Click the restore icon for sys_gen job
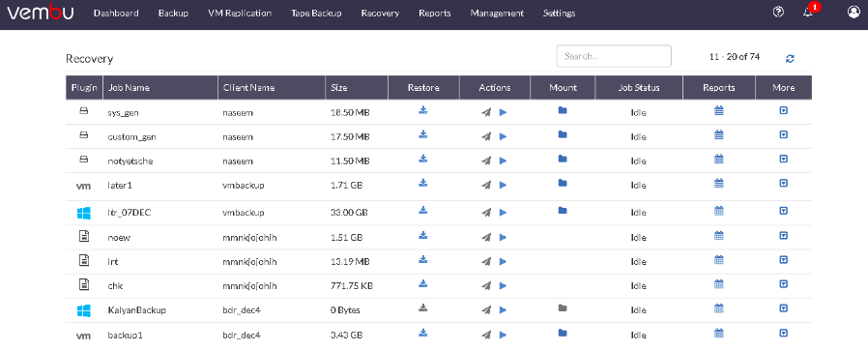The width and height of the screenshot is (868, 351). coord(423,110)
